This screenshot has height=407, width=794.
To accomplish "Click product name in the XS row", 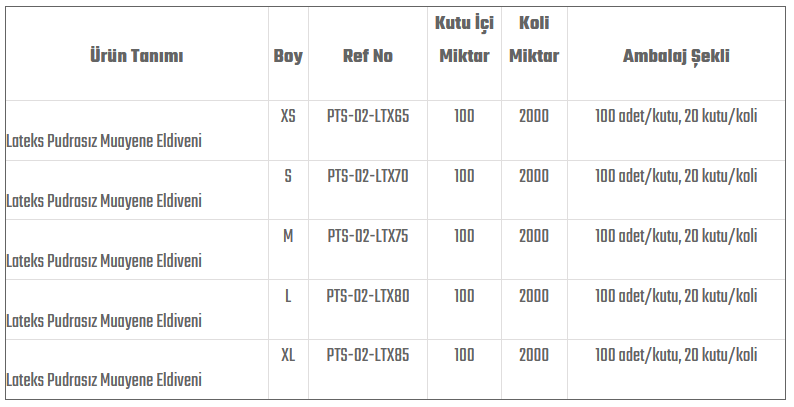I will click(104, 141).
